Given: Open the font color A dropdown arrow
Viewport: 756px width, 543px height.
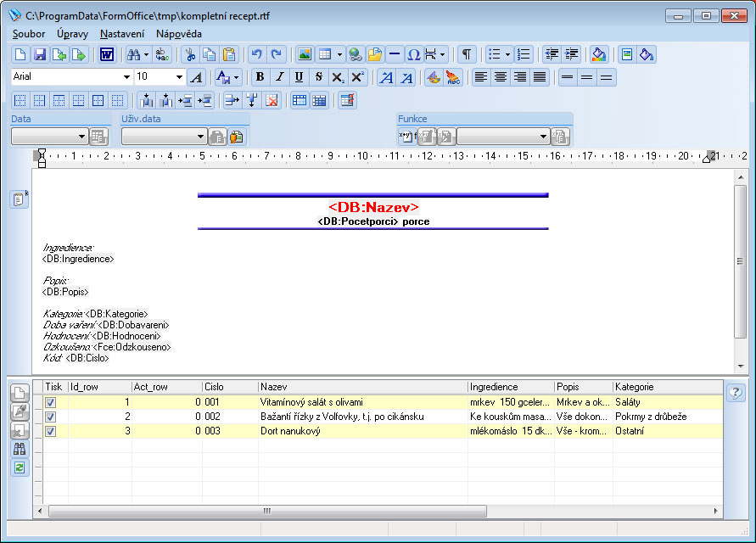Looking at the screenshot, I should (x=236, y=77).
